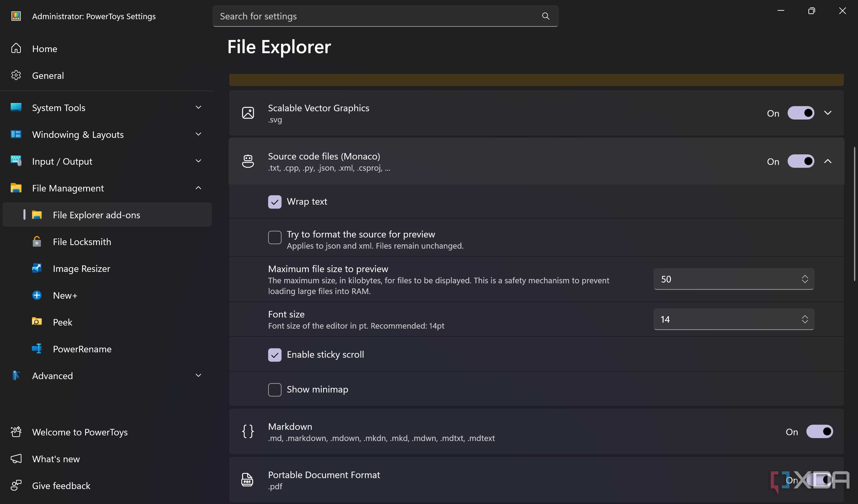858x504 pixels.
Task: Click the Markdown row title
Action: (x=290, y=426)
